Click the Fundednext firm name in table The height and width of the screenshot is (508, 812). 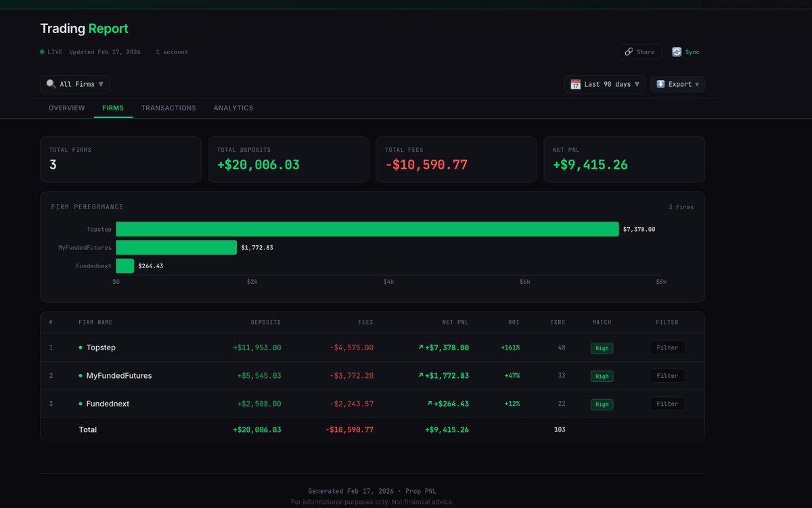click(x=108, y=404)
